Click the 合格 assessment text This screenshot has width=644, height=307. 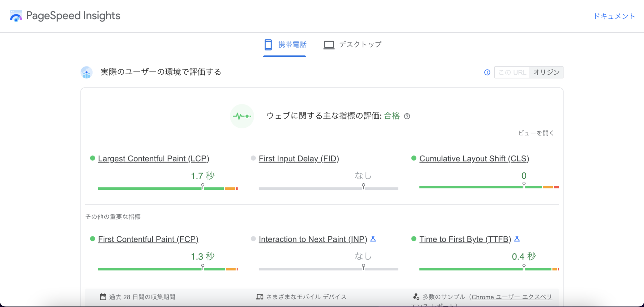click(x=392, y=116)
